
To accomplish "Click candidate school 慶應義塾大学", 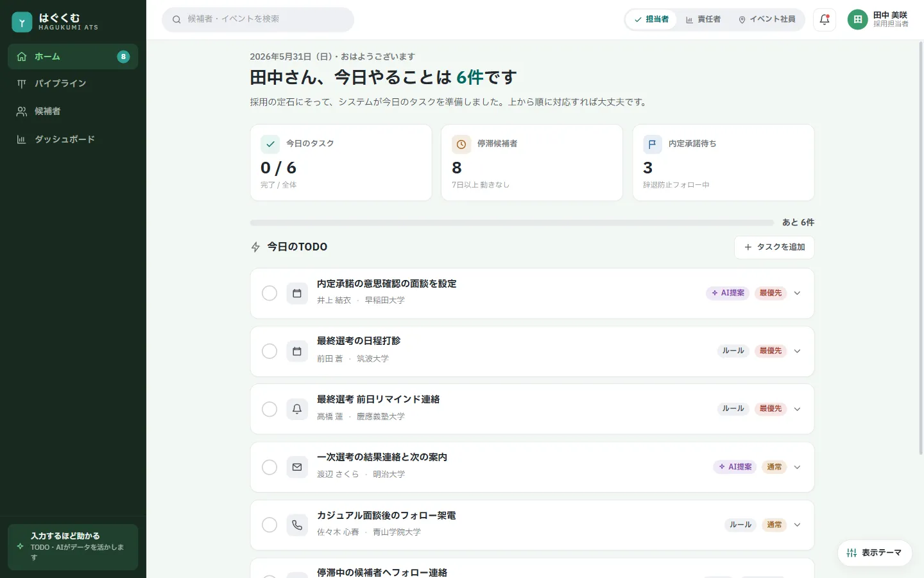I will [381, 417].
